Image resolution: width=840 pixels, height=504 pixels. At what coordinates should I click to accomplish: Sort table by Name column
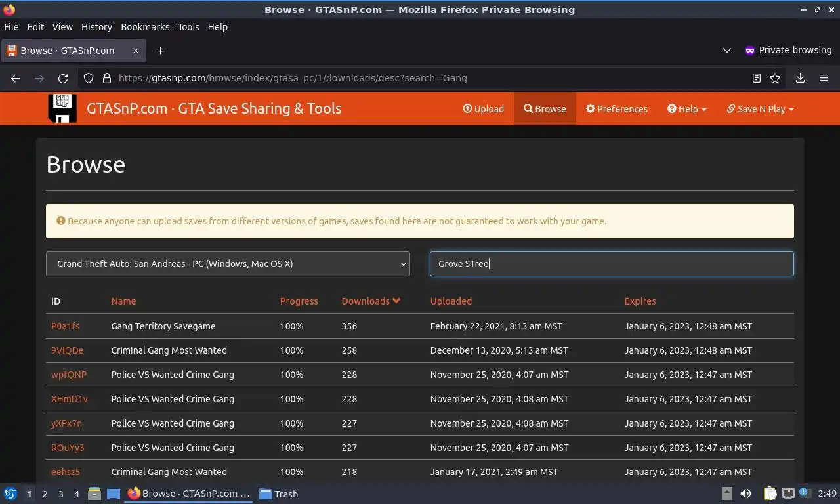click(123, 301)
